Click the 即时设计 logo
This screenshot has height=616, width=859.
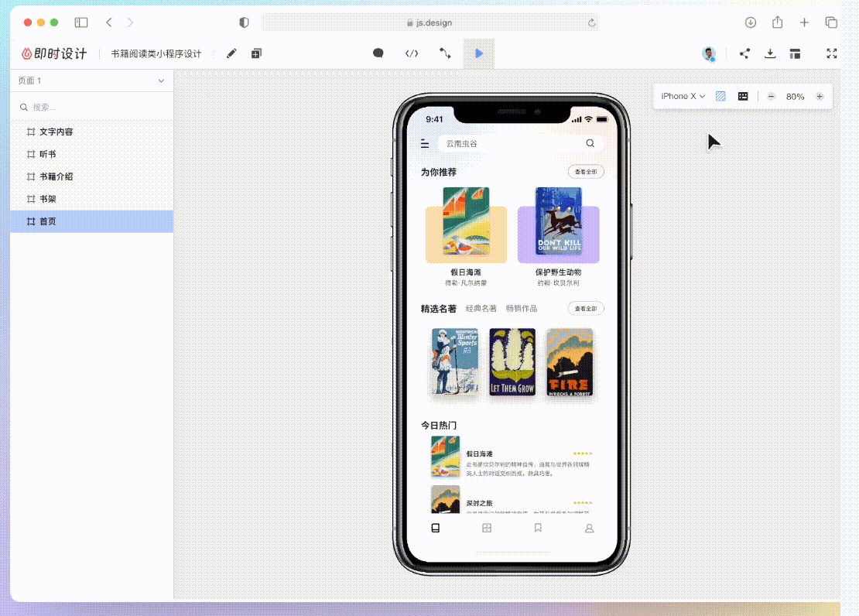click(x=53, y=53)
